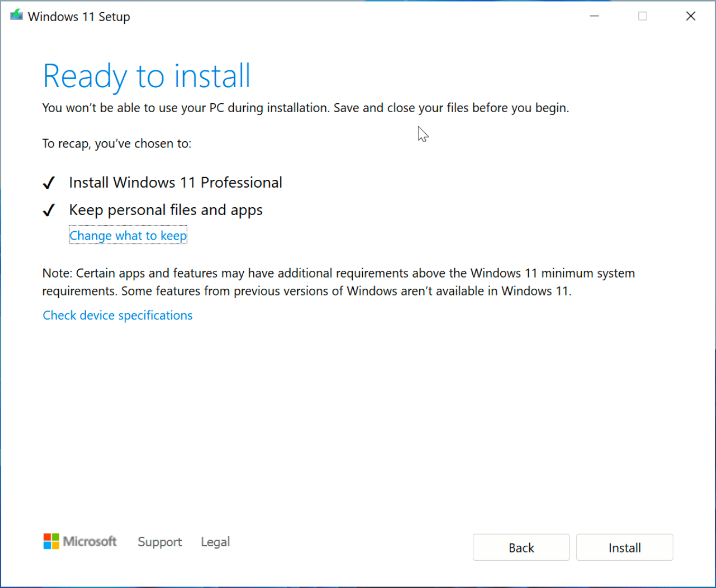The height and width of the screenshot is (588, 716).
Task: Go back using the Back button
Action: point(521,547)
